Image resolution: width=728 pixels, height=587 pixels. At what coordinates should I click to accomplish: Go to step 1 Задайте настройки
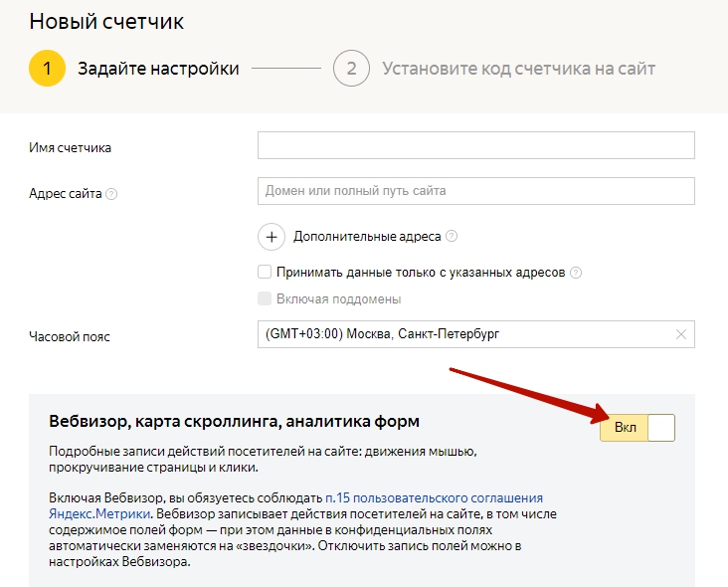tap(134, 69)
